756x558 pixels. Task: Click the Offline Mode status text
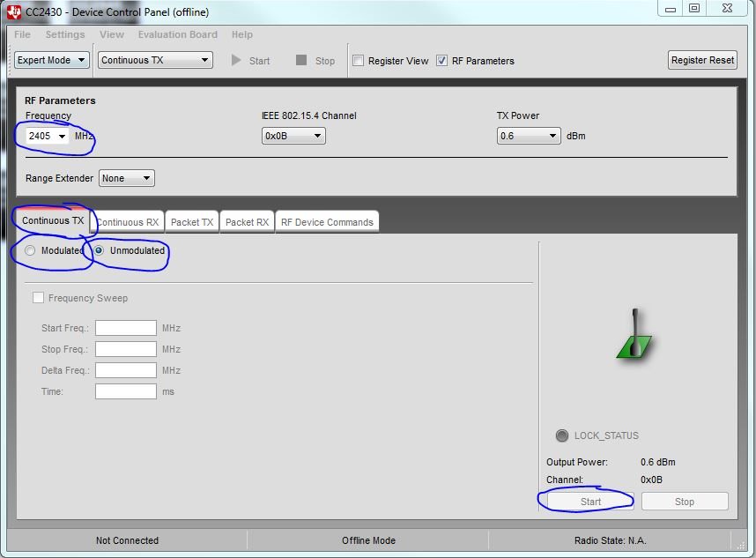(x=369, y=540)
